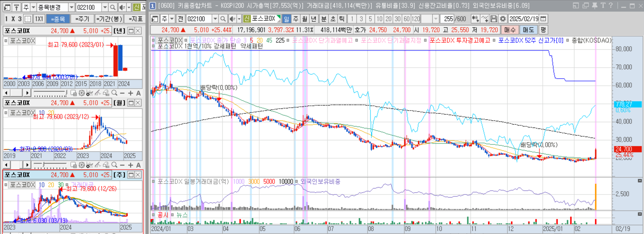Viewport: 644px width, 234px height.
Task: Zoom out with minus in yearly mini chart
Action: click(x=122, y=93)
